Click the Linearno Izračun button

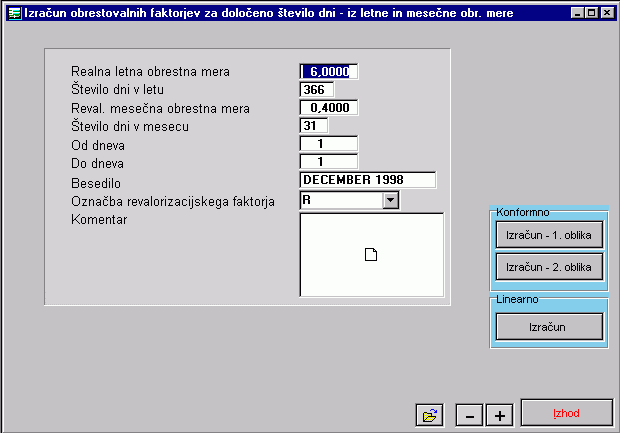(x=549, y=327)
